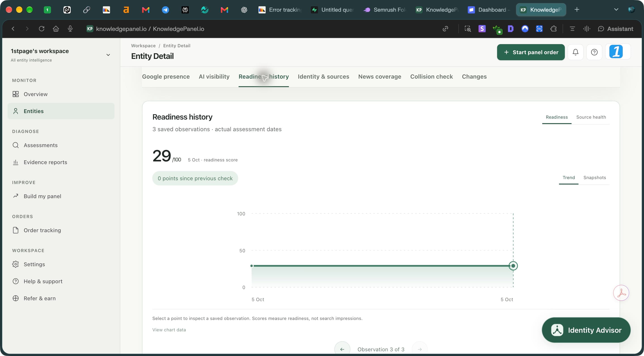Viewport: 644px width, 356px height.
Task: Go to browser home page
Action: tap(56, 29)
